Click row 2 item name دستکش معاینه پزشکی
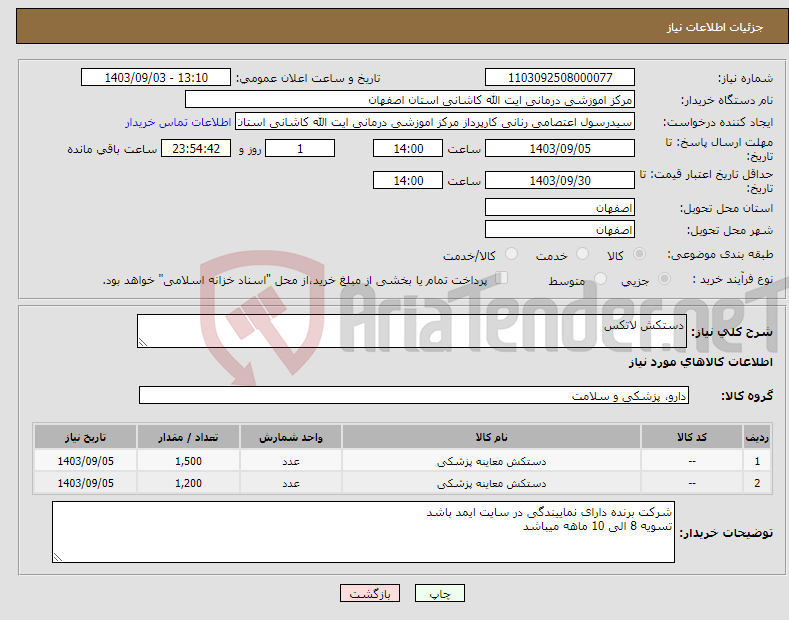 click(x=491, y=483)
